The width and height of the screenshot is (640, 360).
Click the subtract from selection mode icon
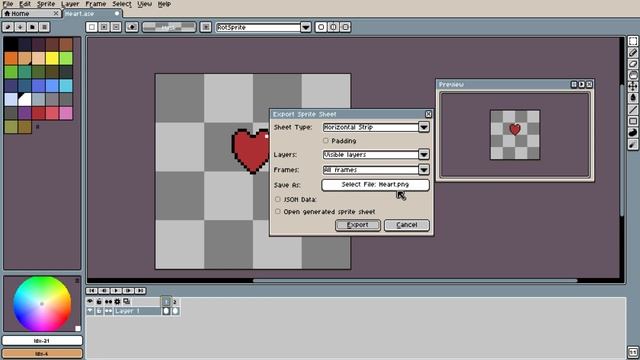116,27
